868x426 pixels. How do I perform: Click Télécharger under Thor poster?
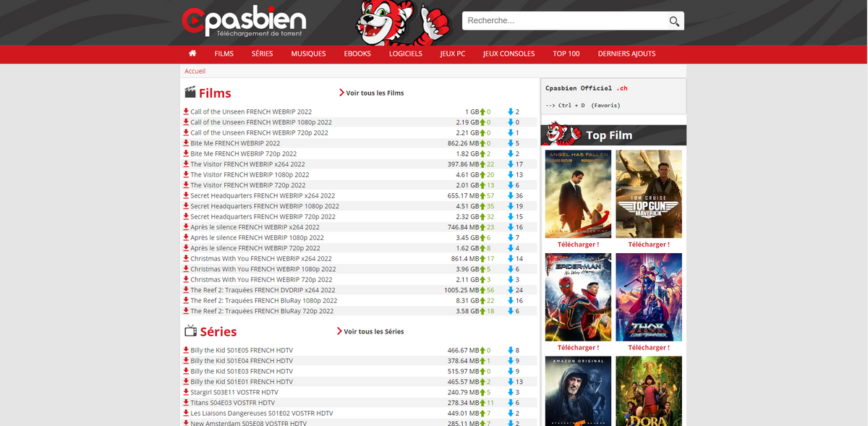click(649, 347)
